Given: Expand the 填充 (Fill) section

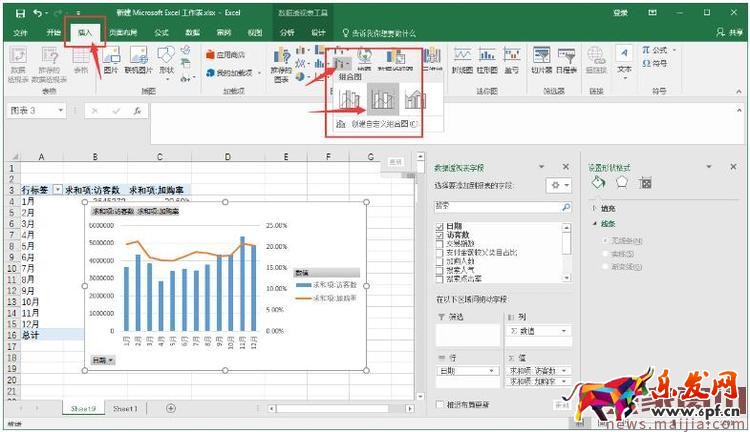Looking at the screenshot, I should [x=597, y=208].
